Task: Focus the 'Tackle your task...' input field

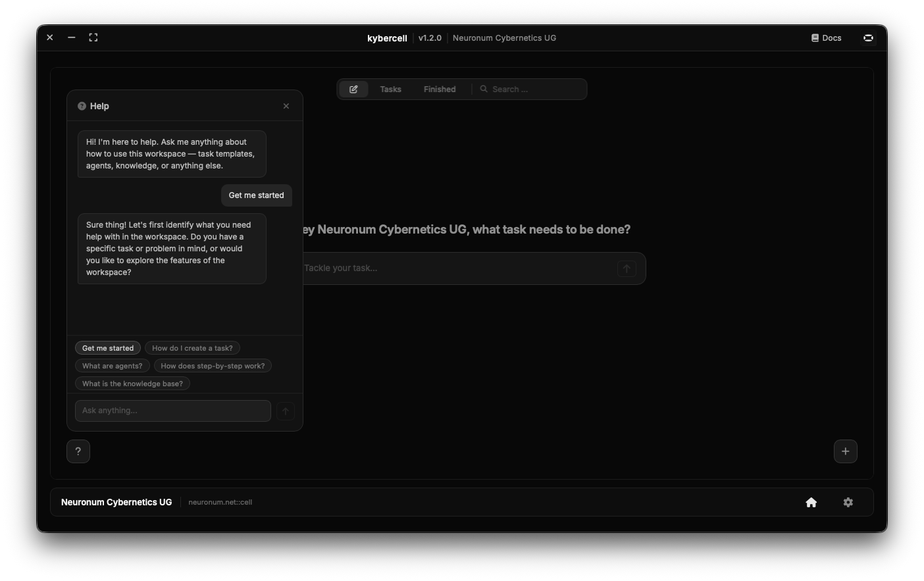Action: (457, 268)
